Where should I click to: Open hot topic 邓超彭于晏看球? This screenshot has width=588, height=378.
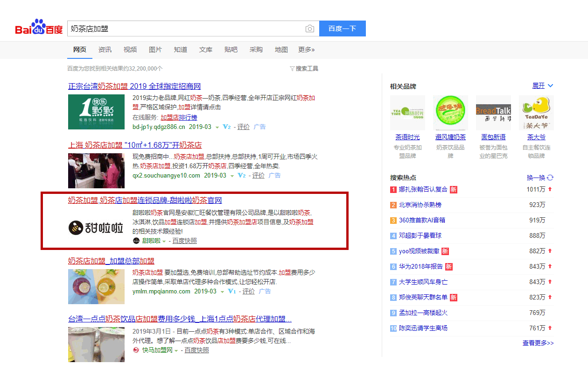(420, 235)
